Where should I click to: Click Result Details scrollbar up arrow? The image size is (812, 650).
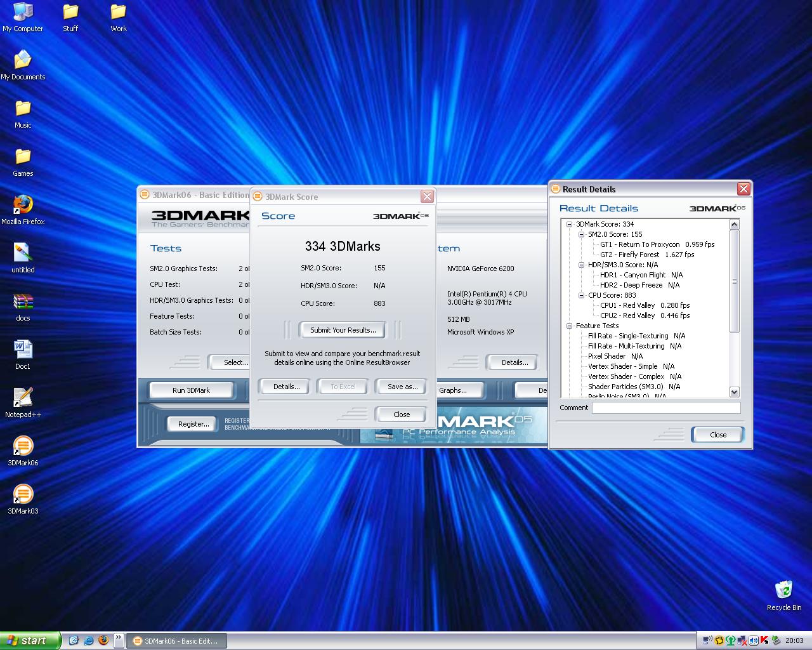(x=735, y=224)
